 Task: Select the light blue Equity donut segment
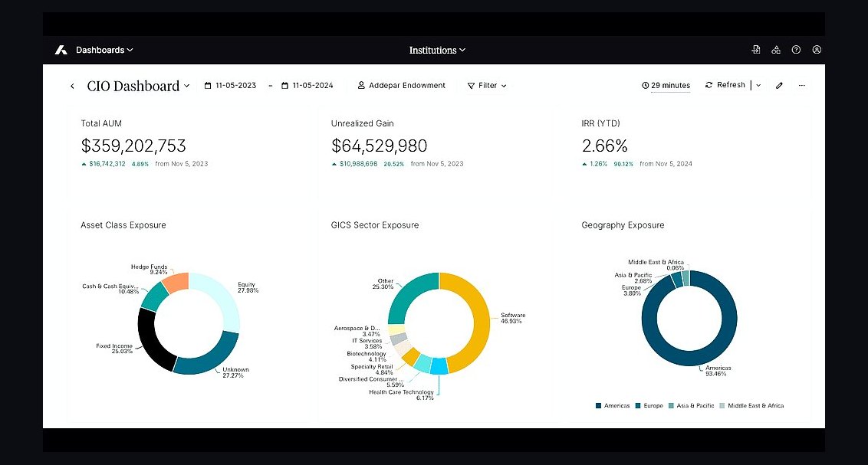click(222, 296)
